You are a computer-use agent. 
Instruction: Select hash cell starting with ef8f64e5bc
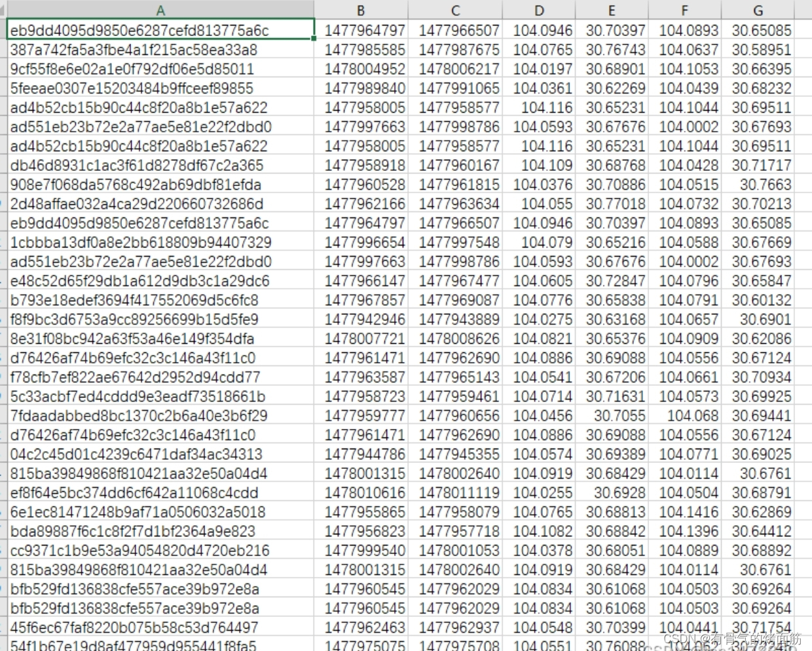coord(160,493)
